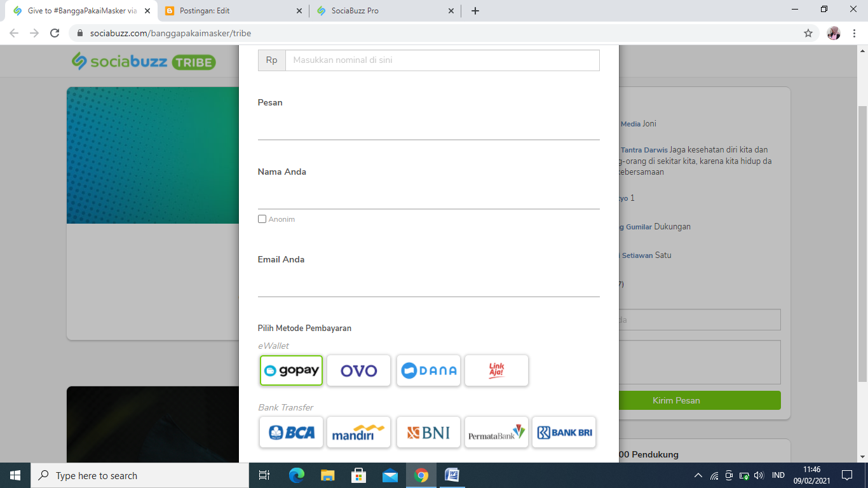Click the SociaBuzz Tribe logo
Image resolution: width=868 pixels, height=488 pixels.
pyautogui.click(x=144, y=62)
